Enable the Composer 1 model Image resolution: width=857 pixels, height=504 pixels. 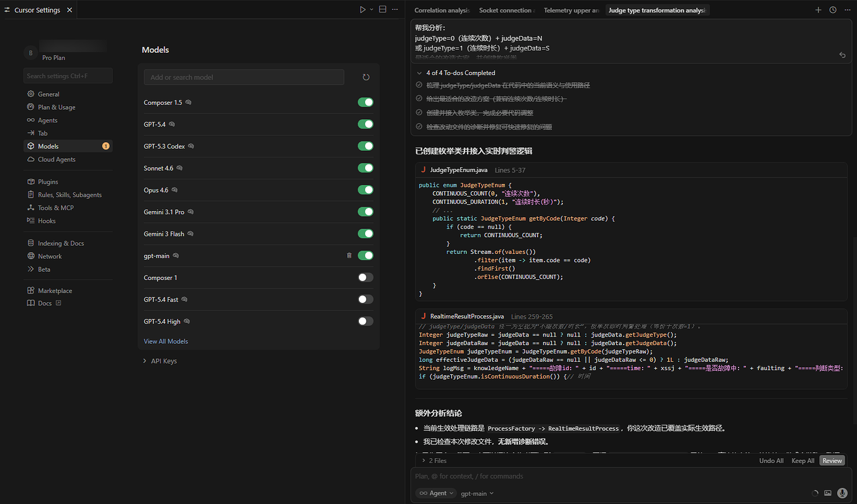[x=366, y=277]
